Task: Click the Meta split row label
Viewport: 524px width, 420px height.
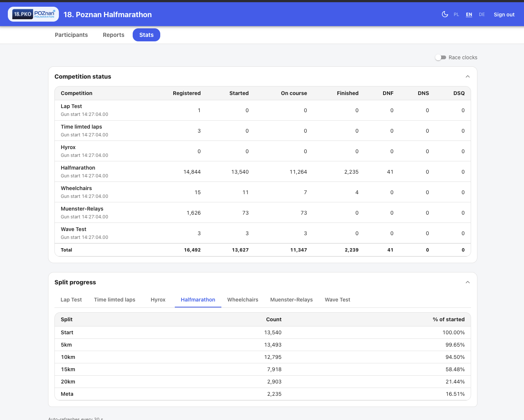Action: click(x=67, y=394)
